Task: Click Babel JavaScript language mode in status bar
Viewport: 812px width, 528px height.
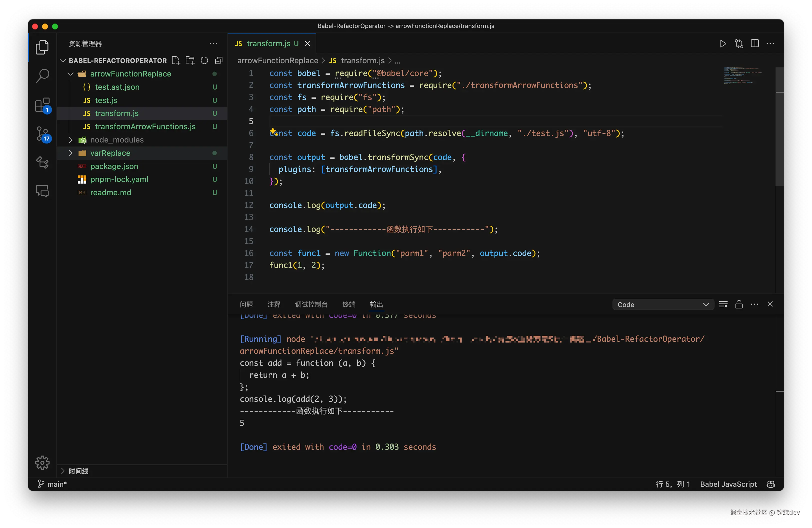Action: click(728, 484)
